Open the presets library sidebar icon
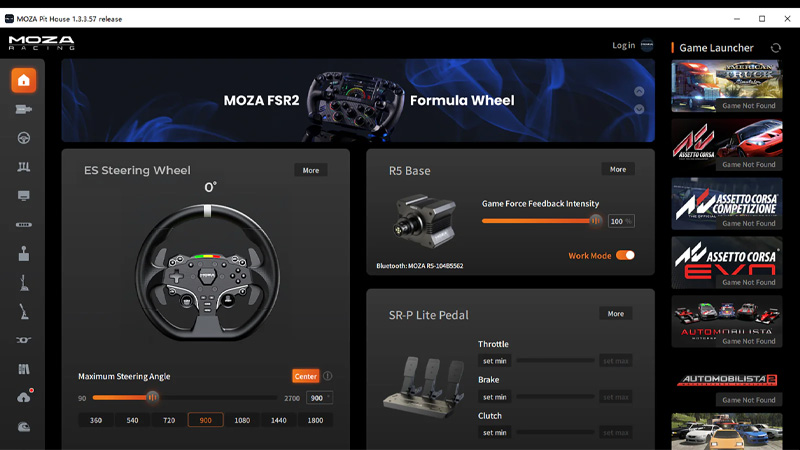800x450 pixels. [x=23, y=369]
